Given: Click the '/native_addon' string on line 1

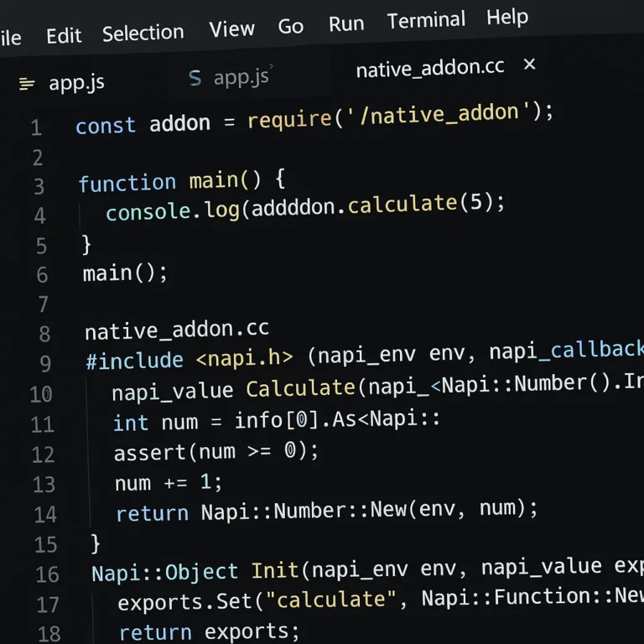Looking at the screenshot, I should coord(439,114).
